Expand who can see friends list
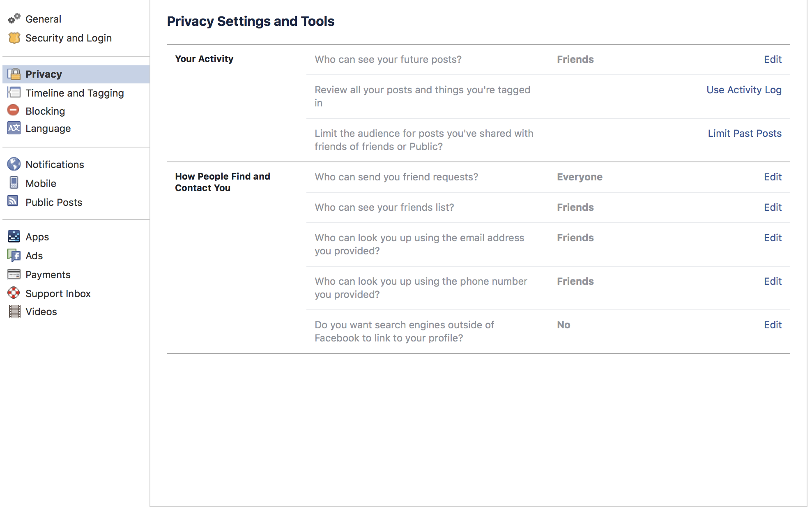Image resolution: width=812 pixels, height=512 pixels. pos(773,207)
